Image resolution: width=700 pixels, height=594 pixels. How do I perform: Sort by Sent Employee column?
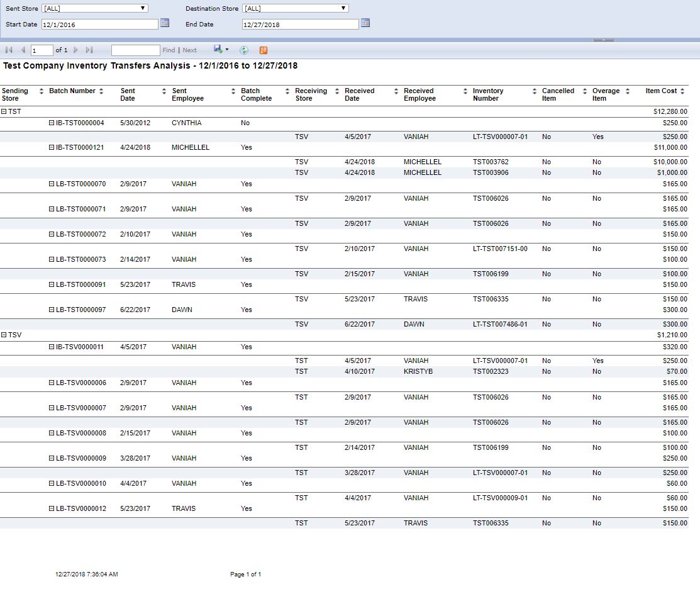point(233,91)
